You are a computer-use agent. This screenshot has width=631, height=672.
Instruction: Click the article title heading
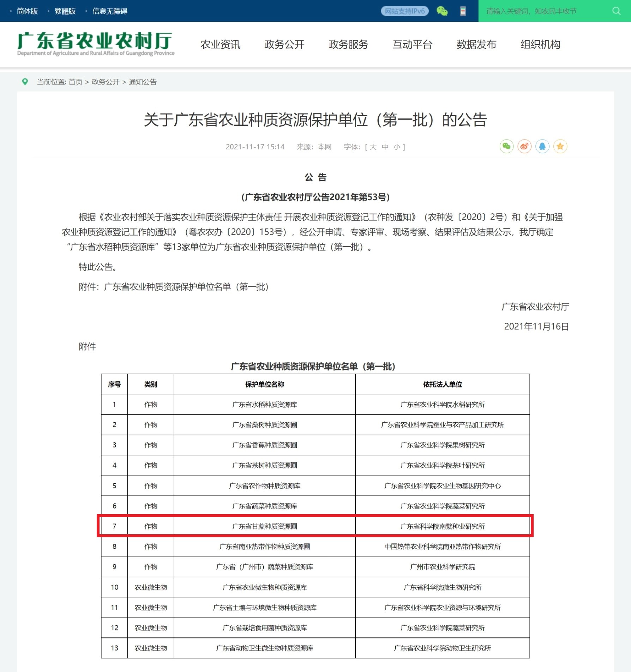(315, 120)
